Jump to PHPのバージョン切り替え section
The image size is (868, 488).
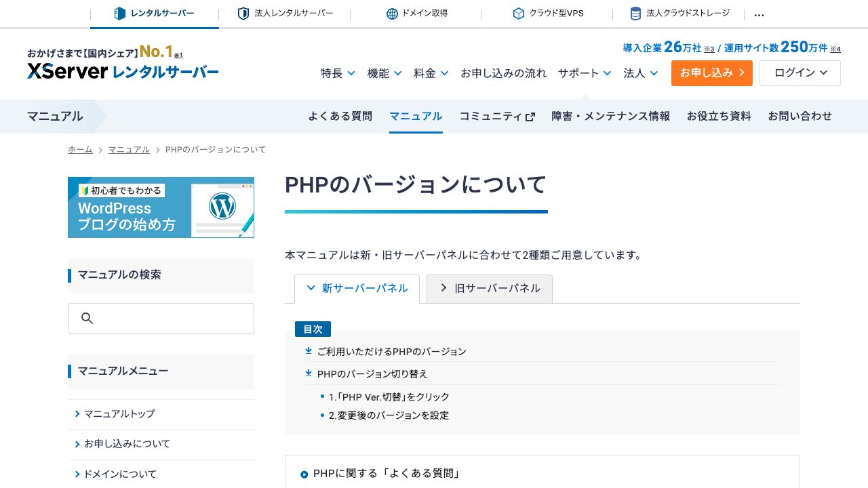372,374
